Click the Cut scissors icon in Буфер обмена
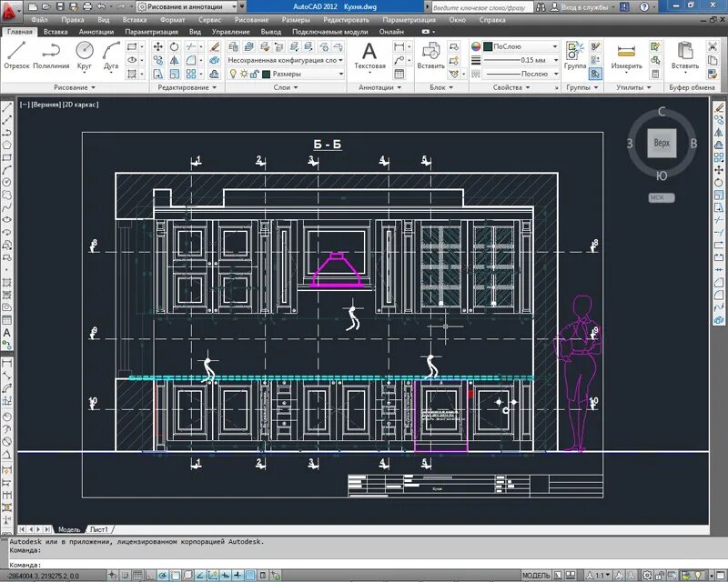This screenshot has width=728, height=582. click(713, 46)
